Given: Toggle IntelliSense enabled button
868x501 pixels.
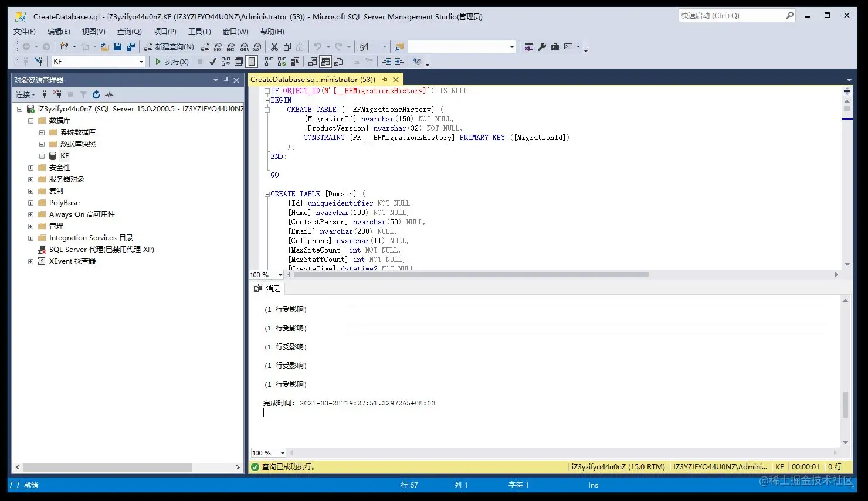Looking at the screenshot, I should pos(252,62).
